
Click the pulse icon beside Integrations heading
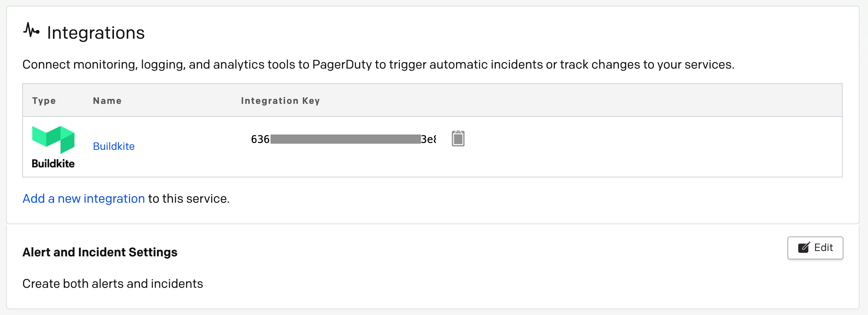(31, 30)
